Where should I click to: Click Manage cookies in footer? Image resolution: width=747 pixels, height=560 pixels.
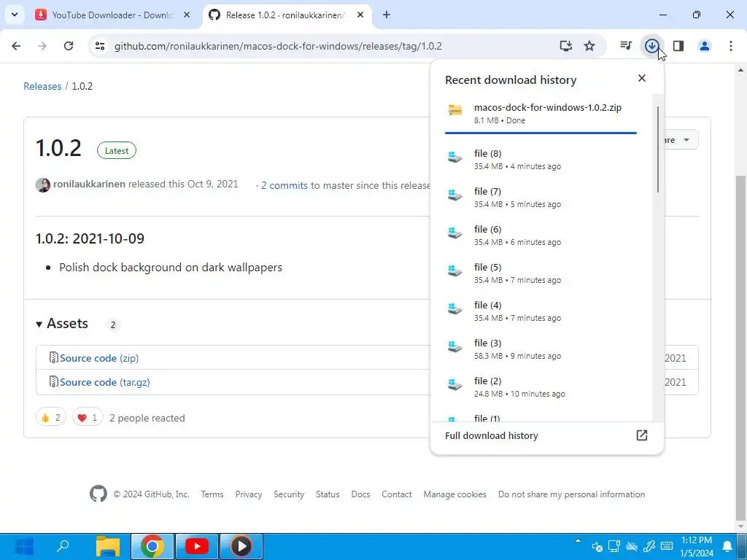pos(455,494)
